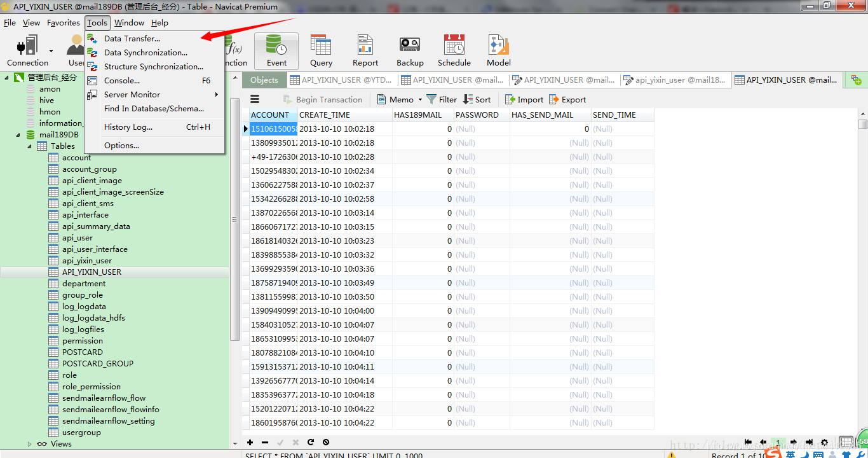
Task: Click the Sort icon button
Action: coord(477,99)
